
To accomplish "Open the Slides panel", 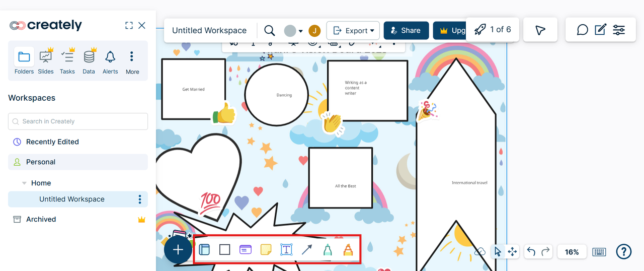I will pyautogui.click(x=46, y=61).
